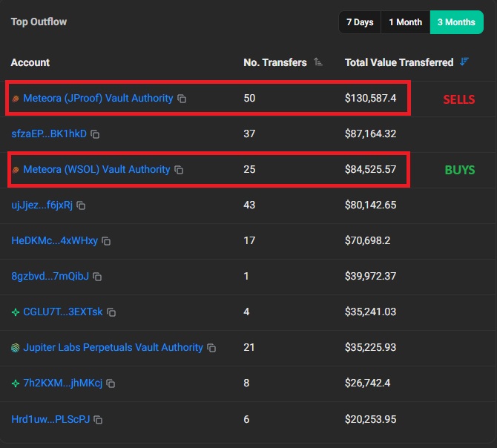497x448 pixels.
Task: Copy the sfzaEP...BK1hkD account address
Action: [95, 134]
